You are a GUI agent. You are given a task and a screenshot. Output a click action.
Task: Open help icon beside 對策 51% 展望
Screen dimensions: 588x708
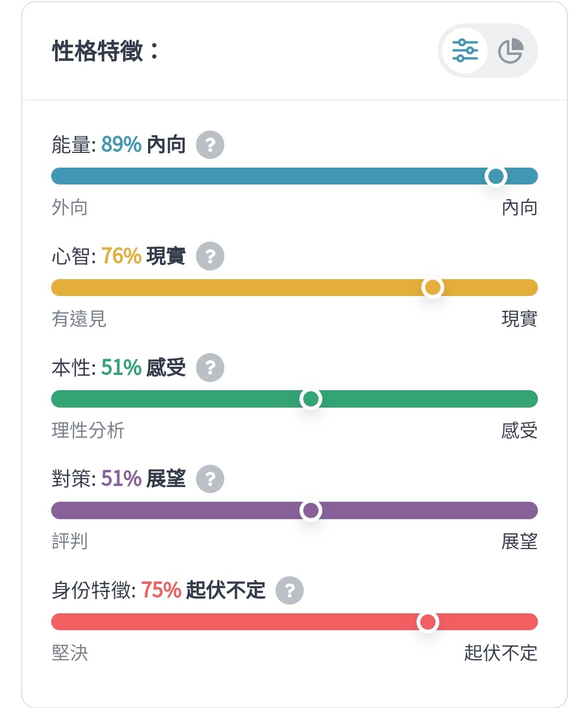(x=210, y=479)
